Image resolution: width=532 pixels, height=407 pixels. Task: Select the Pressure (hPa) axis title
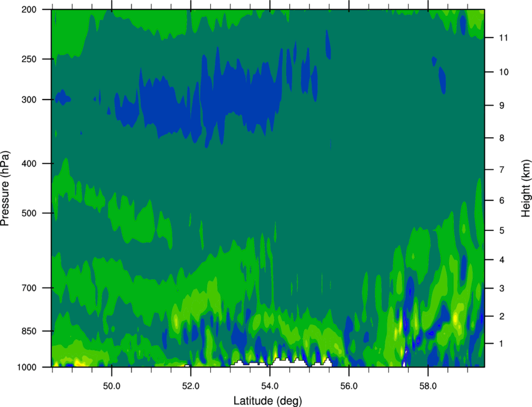click(5, 188)
